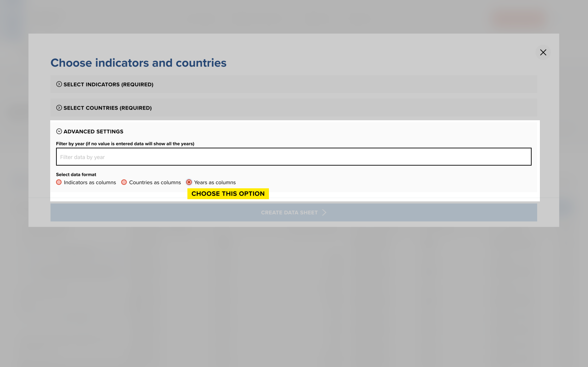Image resolution: width=588 pixels, height=367 pixels.
Task: Expand the Select Countries section
Action: pos(294,108)
